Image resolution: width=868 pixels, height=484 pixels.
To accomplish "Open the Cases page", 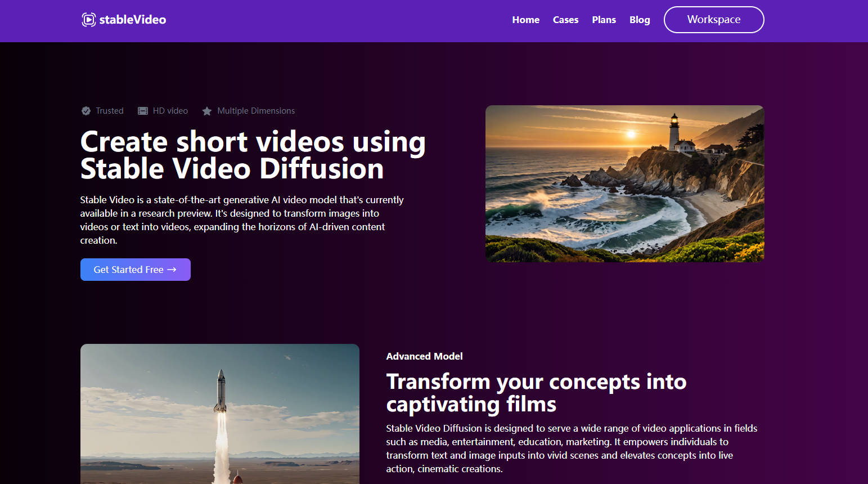I will coord(565,20).
